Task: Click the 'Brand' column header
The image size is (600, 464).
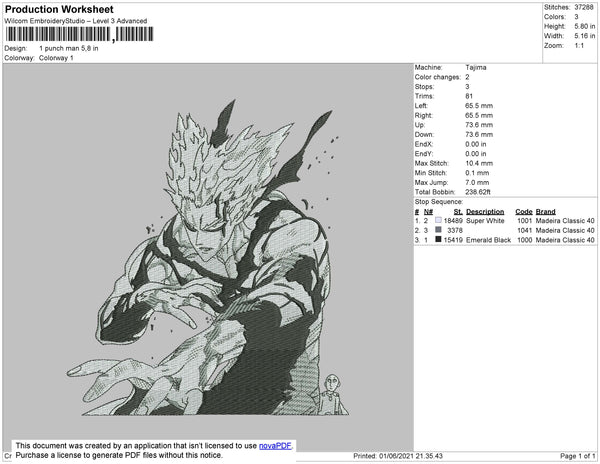Action: point(545,212)
